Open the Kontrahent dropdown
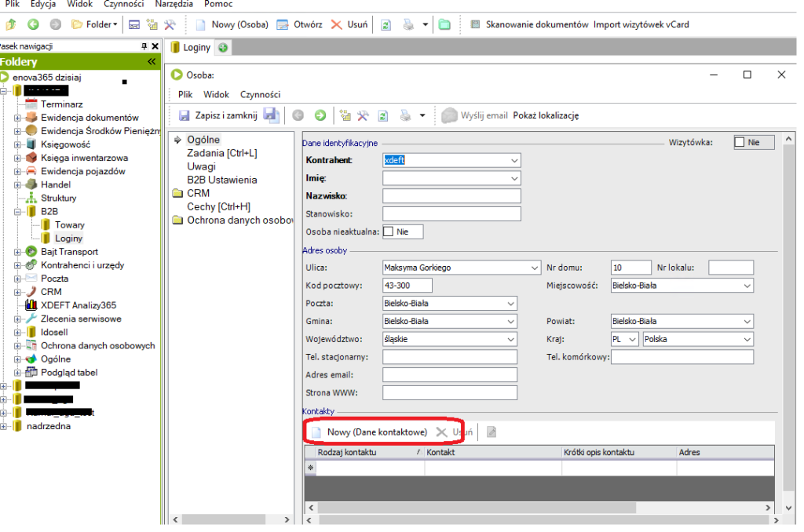804x532 pixels. (x=514, y=160)
